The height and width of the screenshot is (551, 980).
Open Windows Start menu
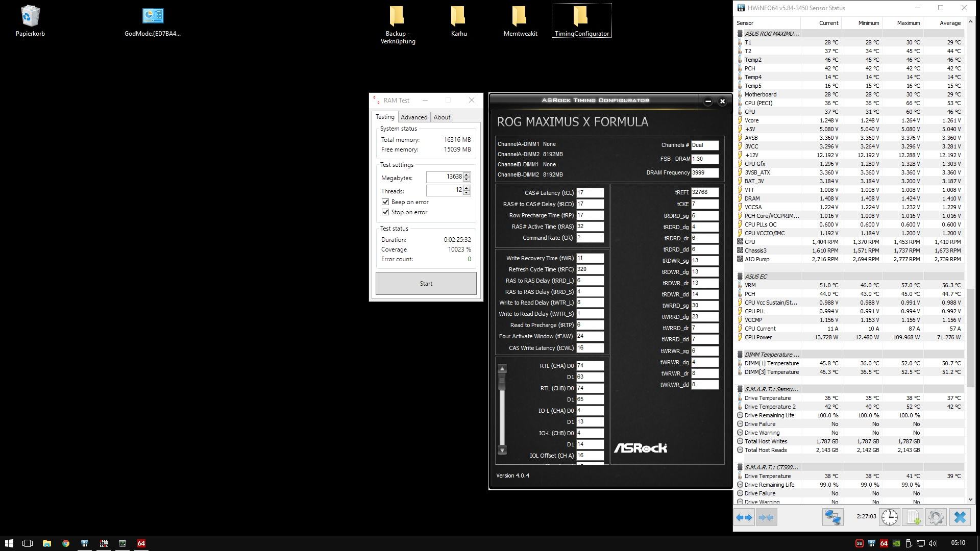9,543
